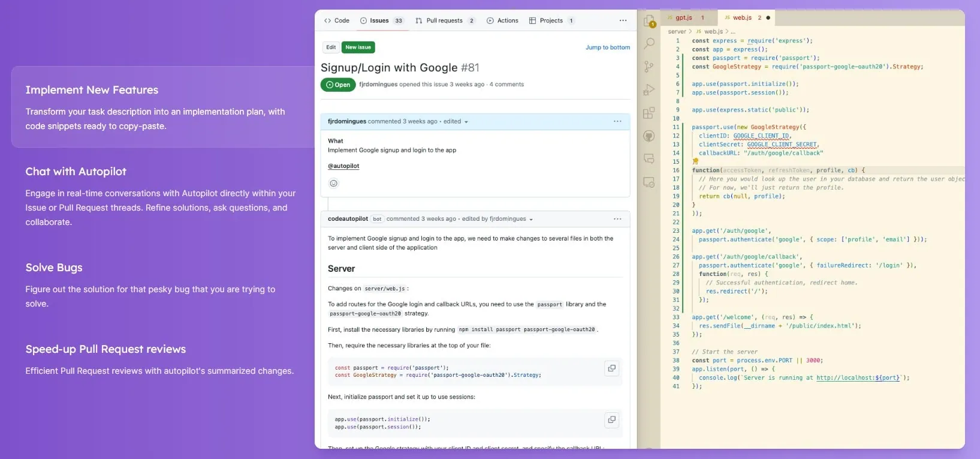Click the '4 comments' text under the title
Viewport: 980px width, 459px height.
pyautogui.click(x=506, y=85)
